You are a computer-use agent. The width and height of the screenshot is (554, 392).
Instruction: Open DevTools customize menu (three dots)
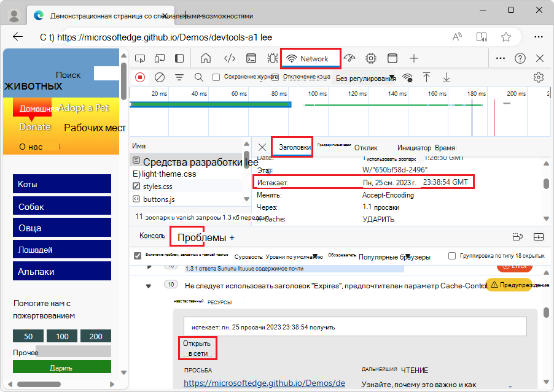coord(501,58)
